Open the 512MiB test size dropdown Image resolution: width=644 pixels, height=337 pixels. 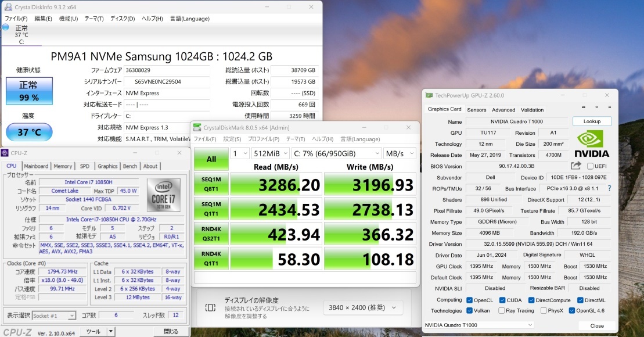(271, 153)
